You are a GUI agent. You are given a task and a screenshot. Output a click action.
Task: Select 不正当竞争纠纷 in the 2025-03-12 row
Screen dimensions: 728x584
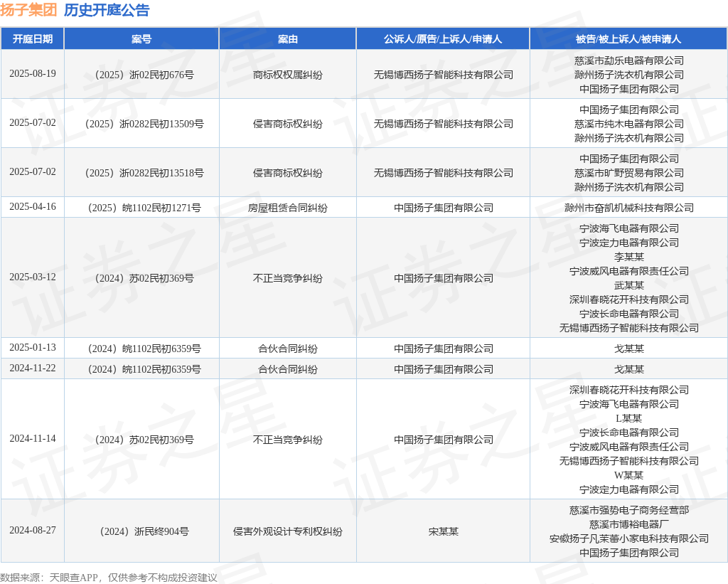tap(288, 278)
